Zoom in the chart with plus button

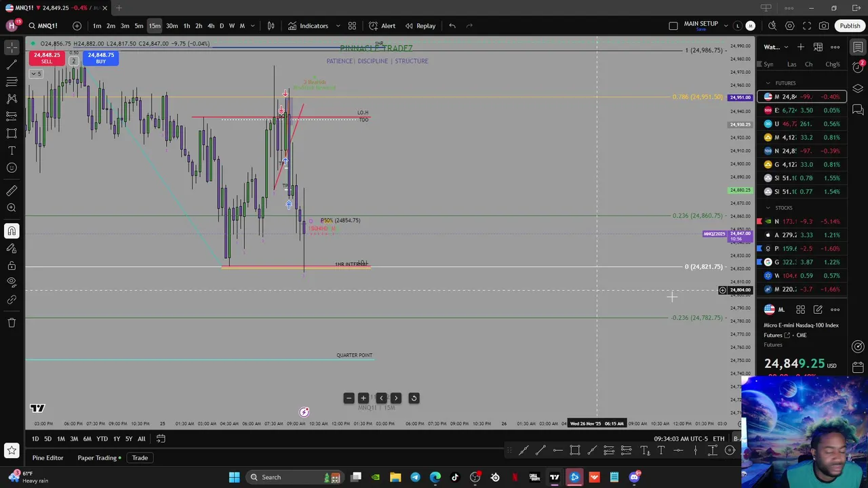pyautogui.click(x=363, y=399)
